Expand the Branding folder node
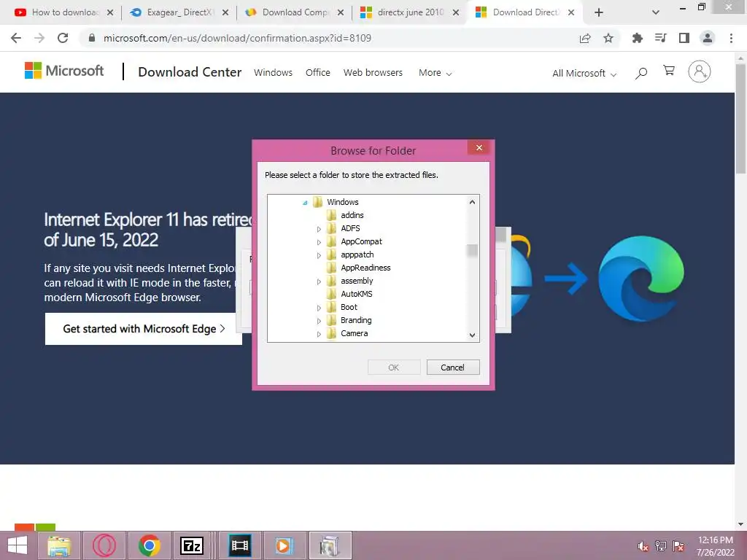Image resolution: width=747 pixels, height=560 pixels. click(x=319, y=321)
